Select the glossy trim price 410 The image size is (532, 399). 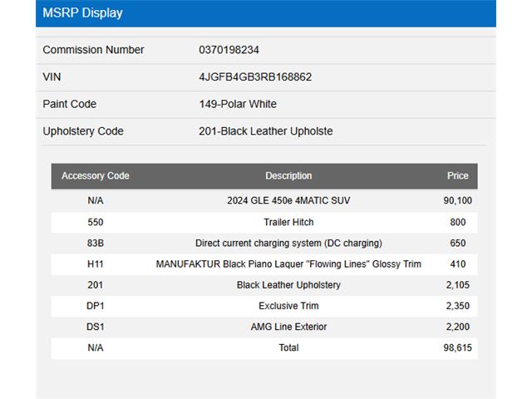pos(458,264)
